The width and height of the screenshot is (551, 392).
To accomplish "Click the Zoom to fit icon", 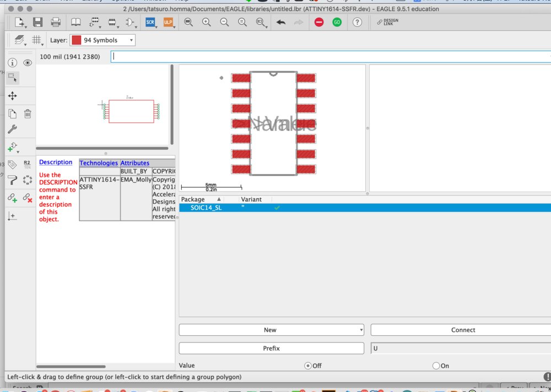I will click(188, 23).
